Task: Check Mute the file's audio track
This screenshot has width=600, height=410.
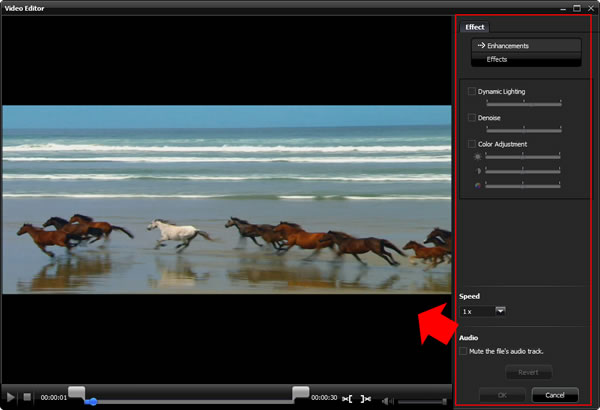Action: (x=463, y=351)
